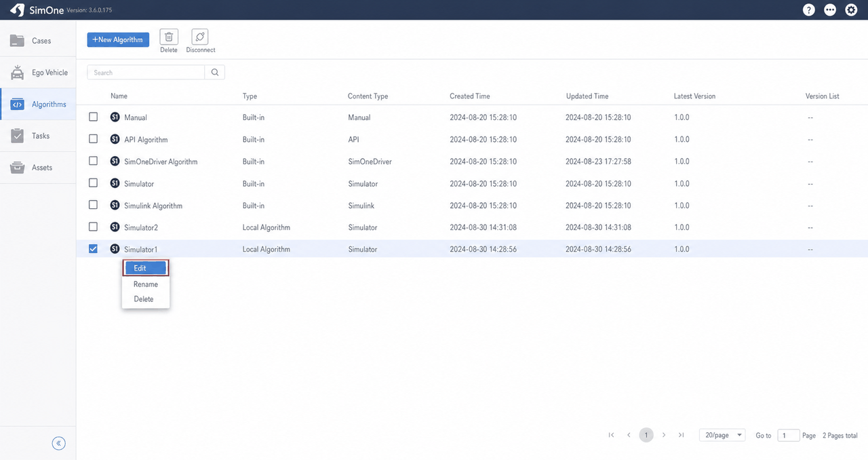Open the Tasks section label

(x=41, y=136)
